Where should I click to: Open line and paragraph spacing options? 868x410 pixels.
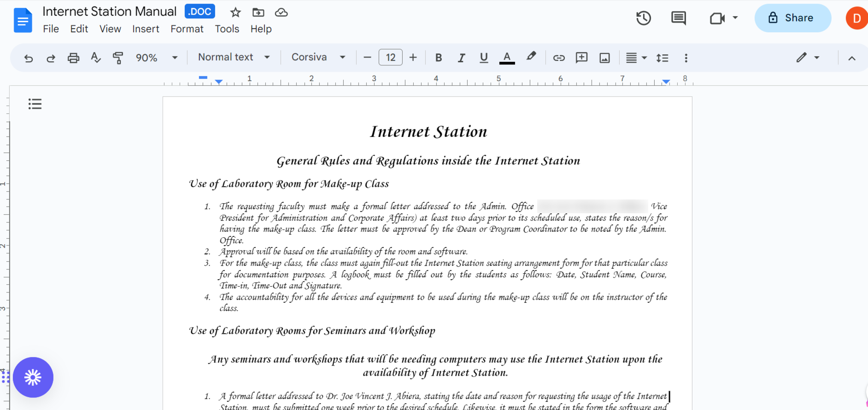click(663, 58)
